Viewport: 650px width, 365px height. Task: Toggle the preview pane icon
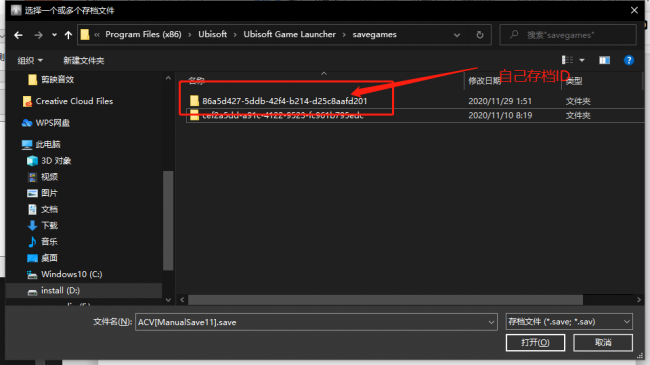(x=604, y=61)
